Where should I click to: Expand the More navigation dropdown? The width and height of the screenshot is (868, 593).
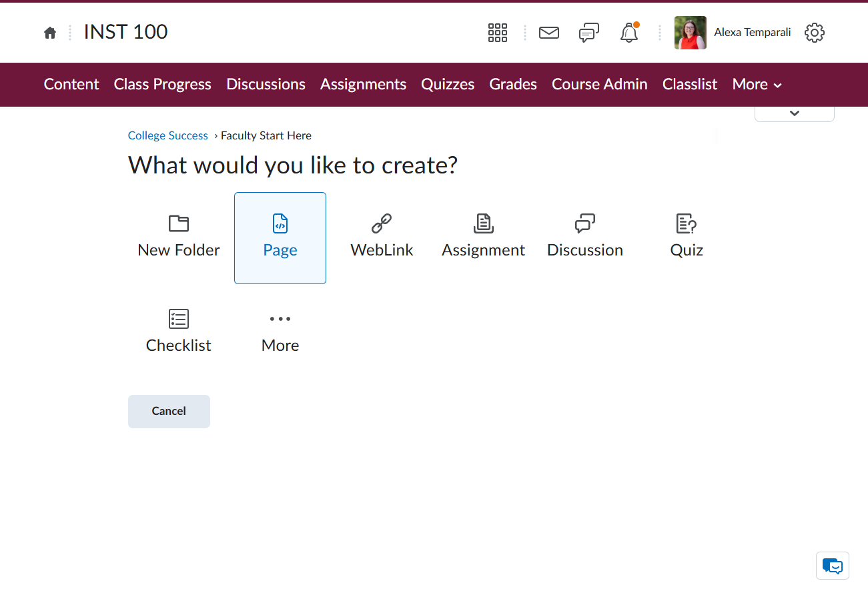[757, 85]
